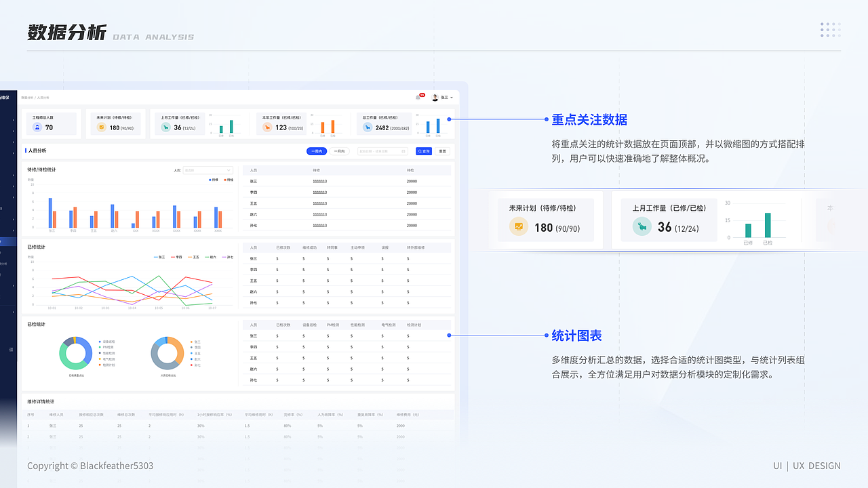The image size is (868, 488).
Task: Click the 查询 search button
Action: (x=424, y=151)
